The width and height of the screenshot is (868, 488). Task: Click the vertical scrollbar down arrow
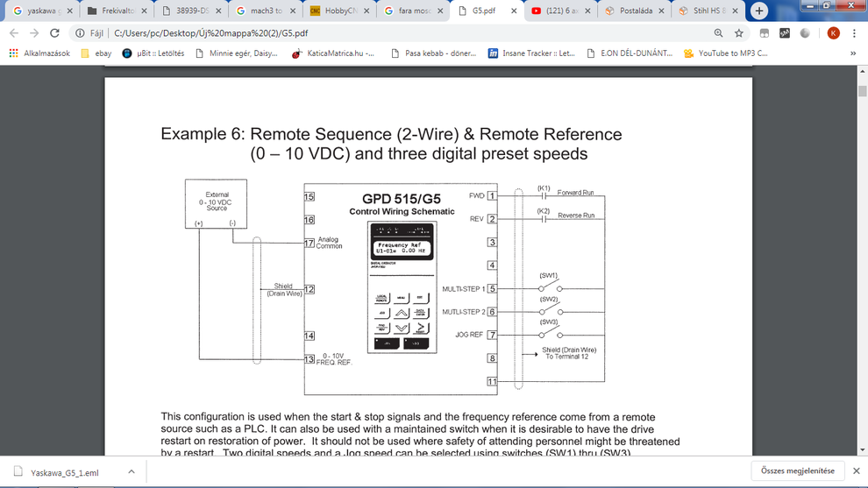coord(863,449)
